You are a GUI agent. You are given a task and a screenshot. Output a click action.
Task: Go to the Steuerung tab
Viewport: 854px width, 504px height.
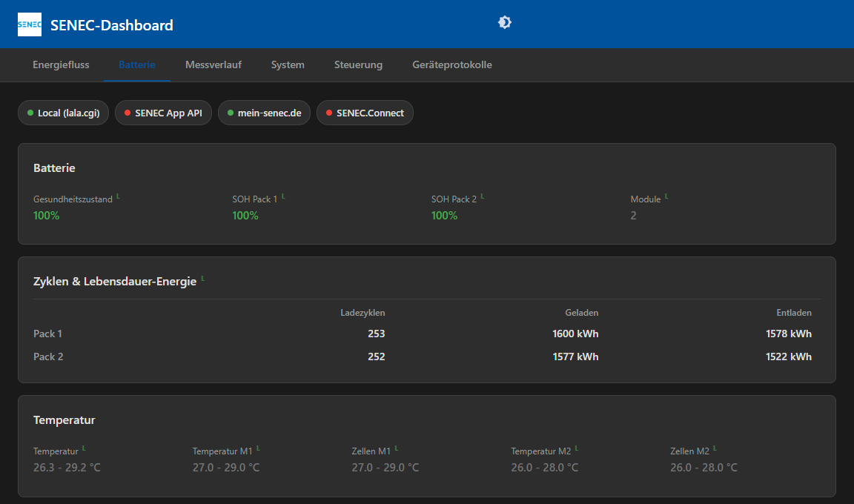click(358, 64)
